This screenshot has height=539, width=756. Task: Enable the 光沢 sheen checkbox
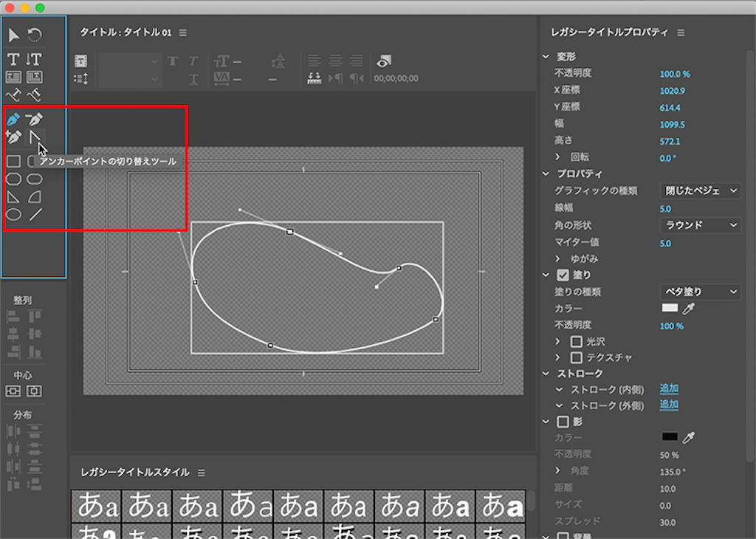(576, 341)
